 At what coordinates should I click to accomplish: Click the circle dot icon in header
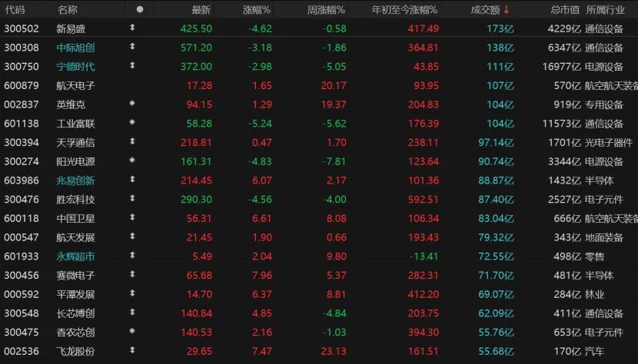[140, 9]
